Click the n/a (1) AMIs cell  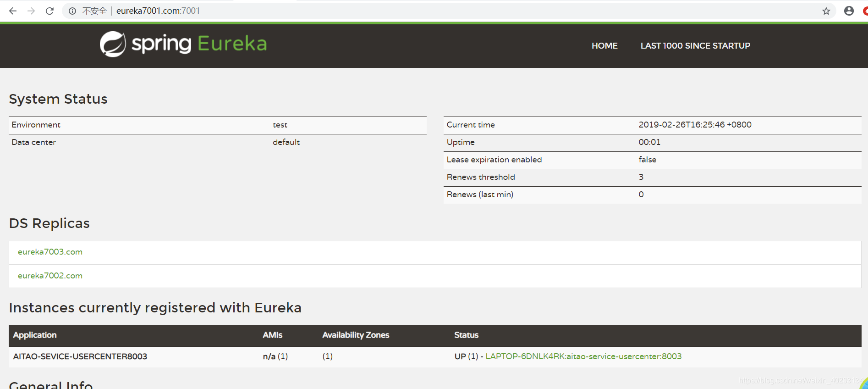tap(275, 356)
